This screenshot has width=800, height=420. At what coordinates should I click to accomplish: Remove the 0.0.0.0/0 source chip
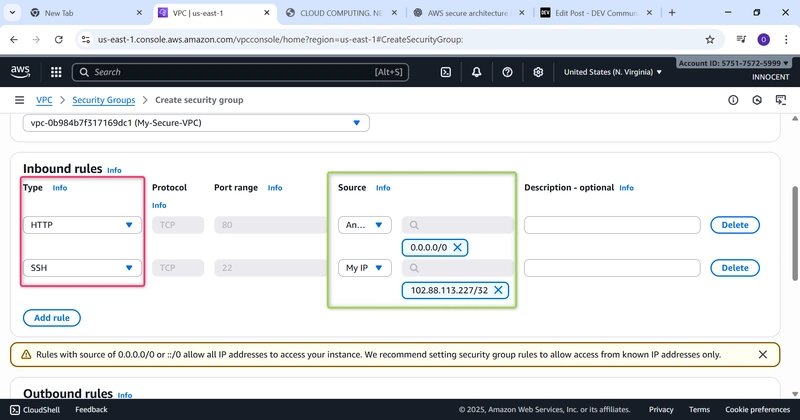coord(458,247)
